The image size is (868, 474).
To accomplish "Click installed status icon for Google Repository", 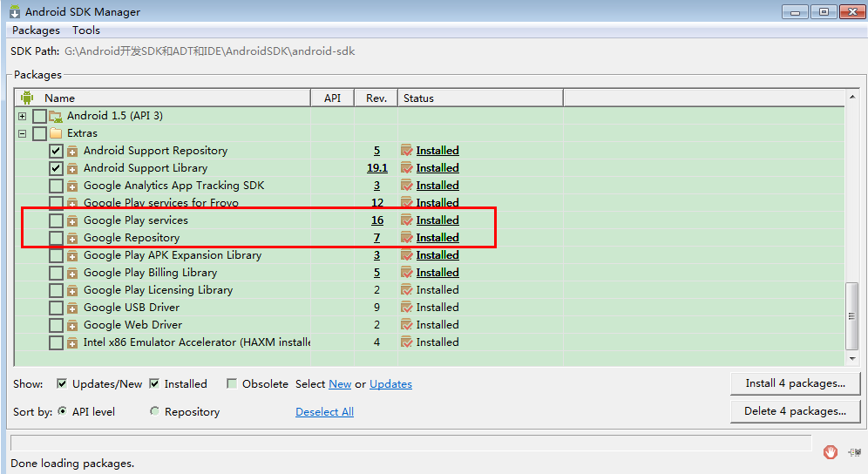I will coord(407,238).
